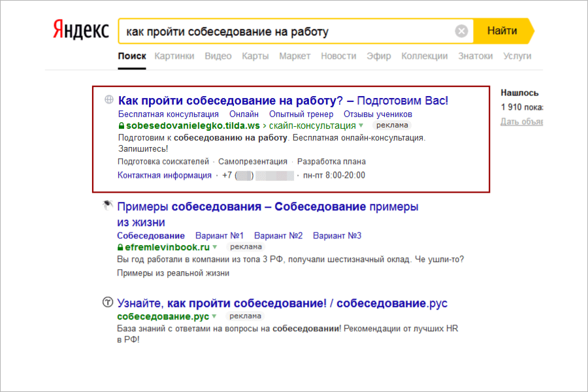Click the favicon next to the Примеры собеседования result
Viewport: 588px width, 392px height.
click(x=107, y=206)
